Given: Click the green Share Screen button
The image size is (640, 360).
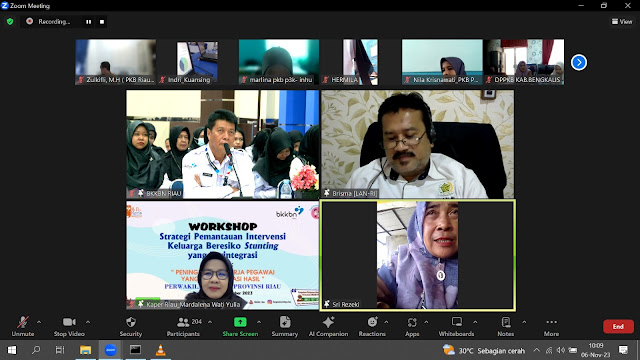Looking at the screenshot, I should pos(240,327).
